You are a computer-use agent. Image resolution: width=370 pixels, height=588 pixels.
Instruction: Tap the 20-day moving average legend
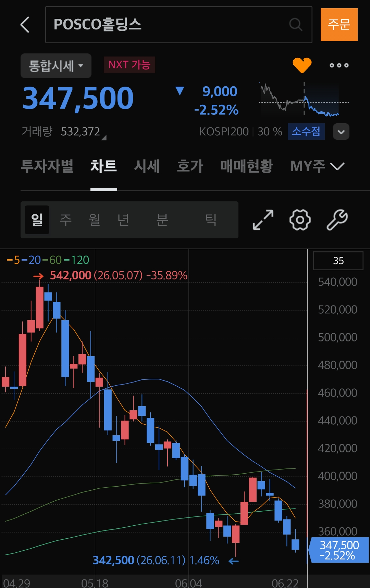[31, 260]
